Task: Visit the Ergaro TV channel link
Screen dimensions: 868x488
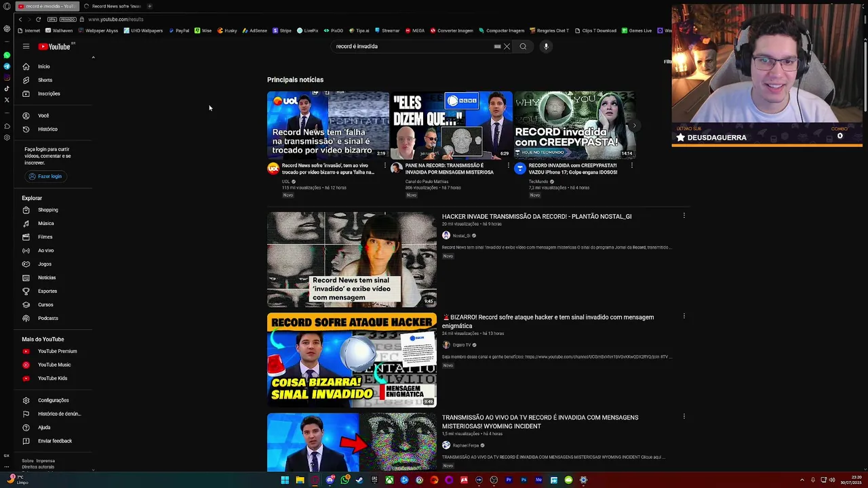Action: pyautogui.click(x=461, y=345)
